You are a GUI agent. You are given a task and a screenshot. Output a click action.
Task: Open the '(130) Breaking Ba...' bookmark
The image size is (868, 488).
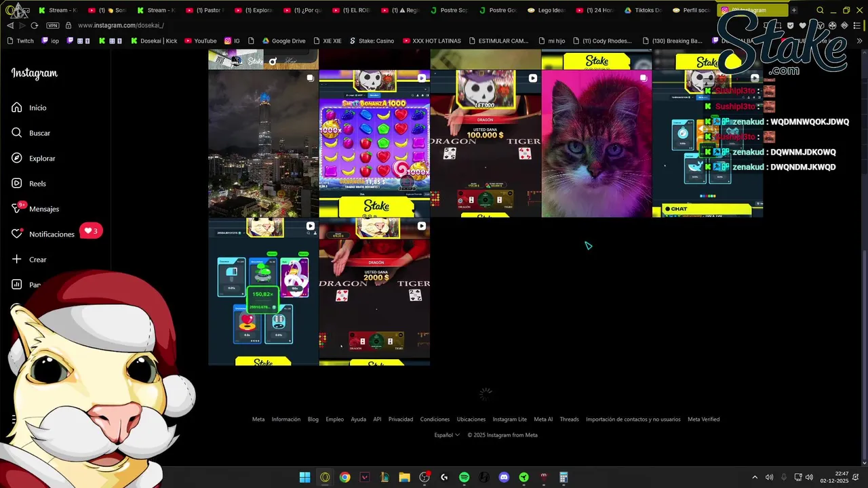[x=672, y=41]
